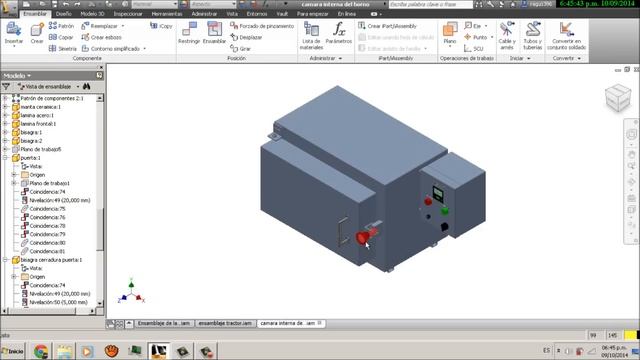
Task: Open the Lista de materiales
Action: tap(311, 36)
